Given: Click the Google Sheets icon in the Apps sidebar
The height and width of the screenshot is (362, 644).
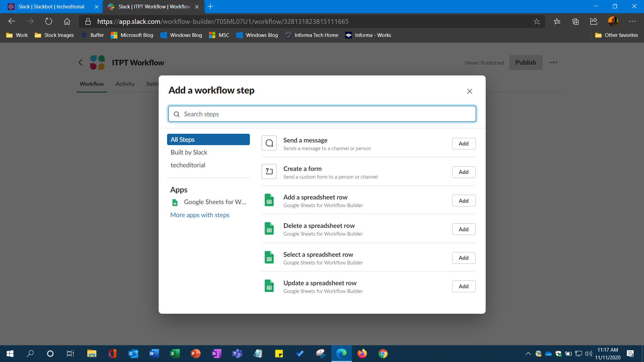Looking at the screenshot, I should point(175,202).
